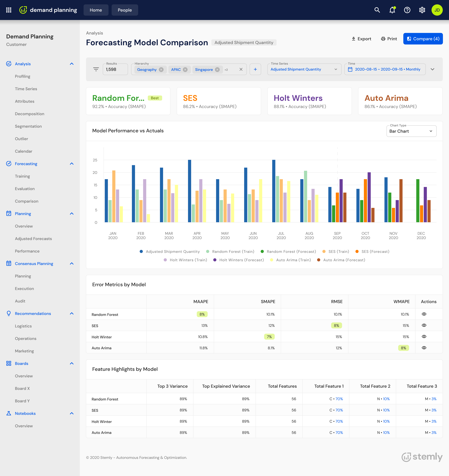Open settings gear icon
The width and height of the screenshot is (449, 476).
(x=422, y=10)
